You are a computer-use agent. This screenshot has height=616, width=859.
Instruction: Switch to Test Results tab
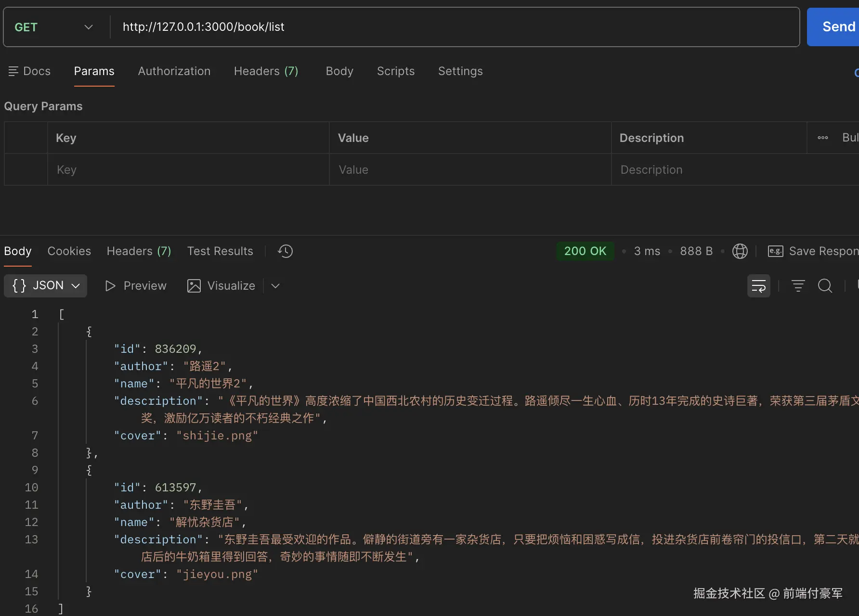pyautogui.click(x=220, y=251)
